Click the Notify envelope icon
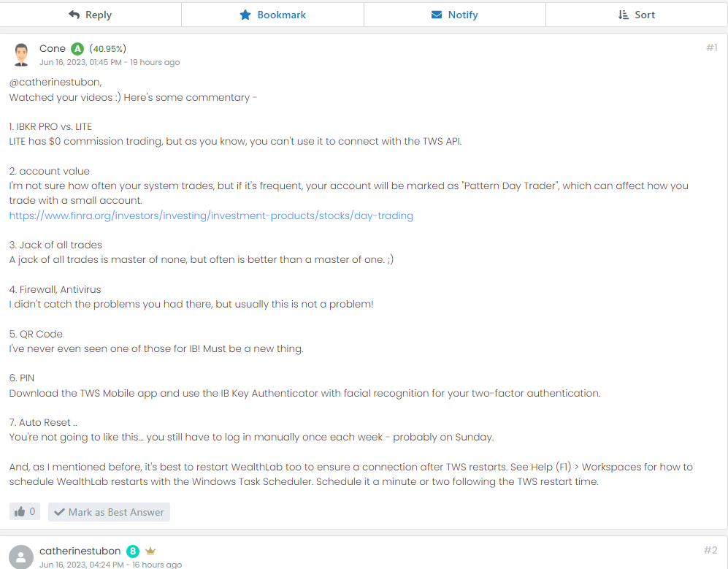This screenshot has height=569, width=728. pos(437,15)
